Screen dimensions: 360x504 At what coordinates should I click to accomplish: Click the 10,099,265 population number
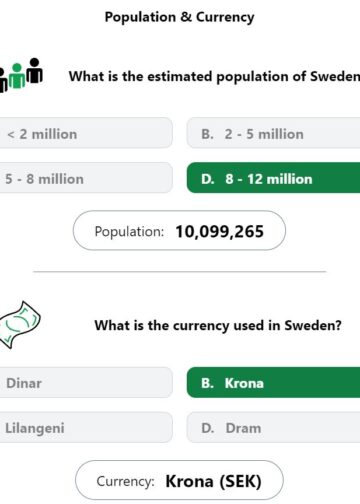(x=220, y=231)
